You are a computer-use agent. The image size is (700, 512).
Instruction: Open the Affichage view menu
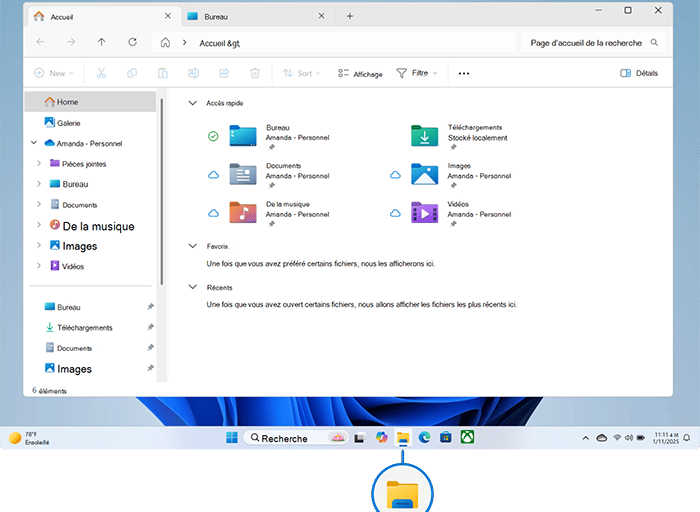(360, 74)
